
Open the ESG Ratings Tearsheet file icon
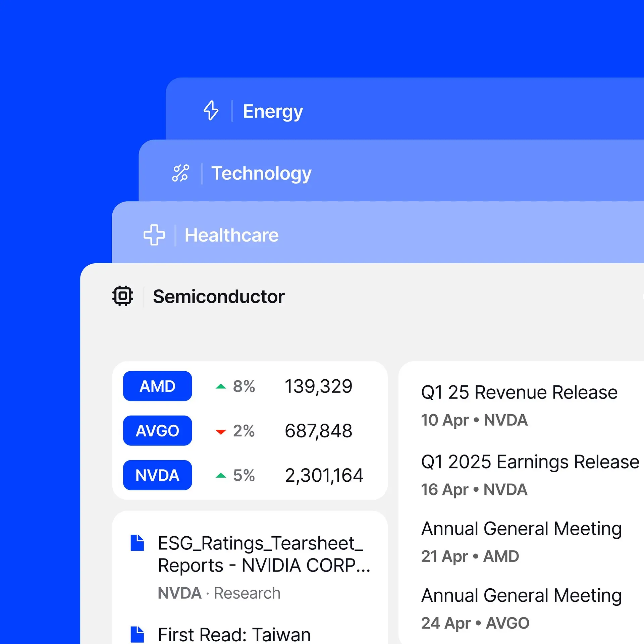tap(137, 543)
